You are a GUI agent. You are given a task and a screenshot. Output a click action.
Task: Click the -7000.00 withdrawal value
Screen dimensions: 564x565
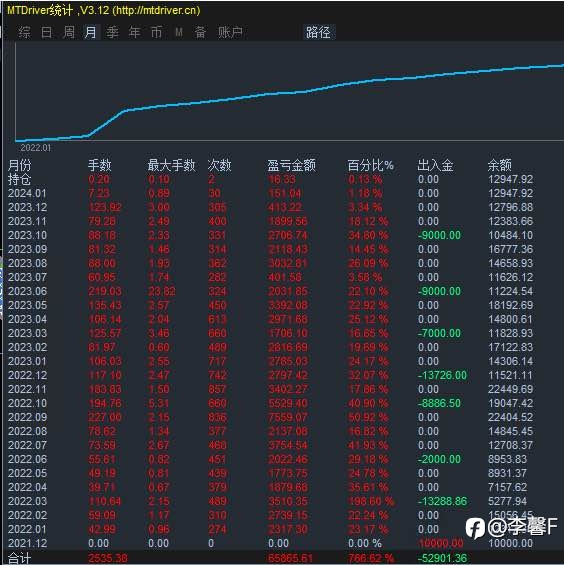[439, 333]
